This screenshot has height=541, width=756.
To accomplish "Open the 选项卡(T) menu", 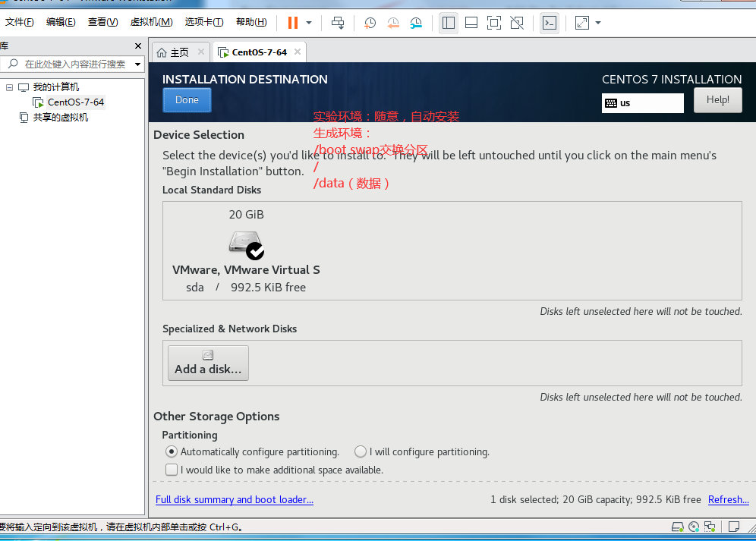I will click(204, 22).
